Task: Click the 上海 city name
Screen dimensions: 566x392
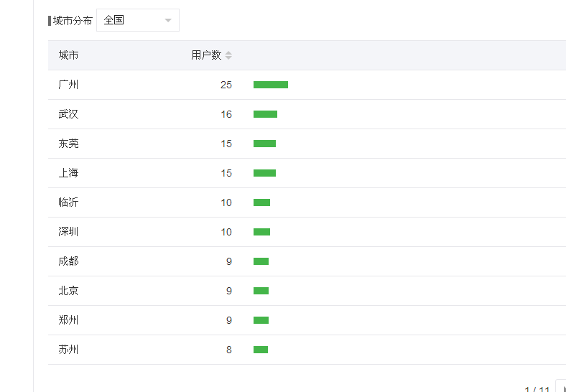Action: coord(68,173)
